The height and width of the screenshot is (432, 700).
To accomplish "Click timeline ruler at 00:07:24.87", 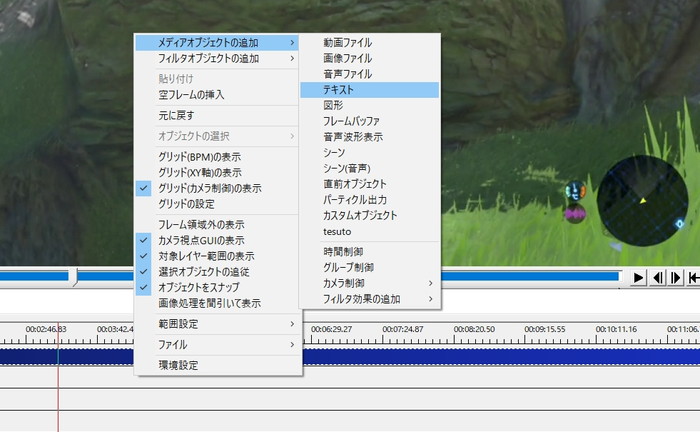I will point(403,329).
